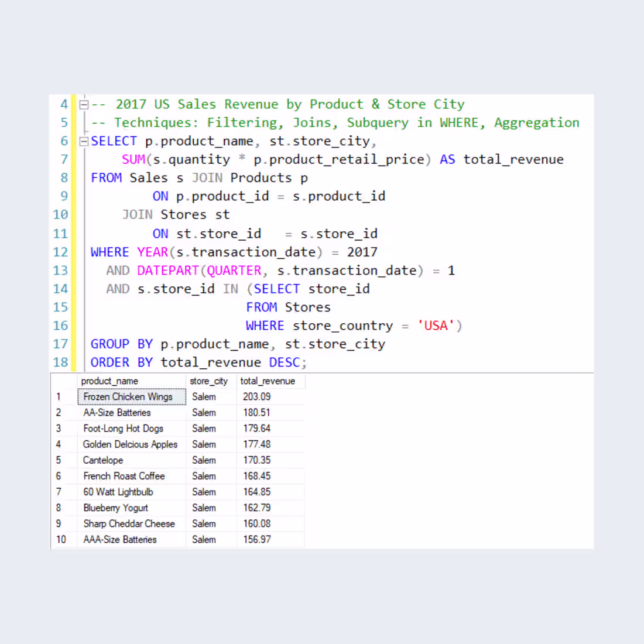644x644 pixels.
Task: Select the Salem cell next to French Roast Coffee
Action: [203, 476]
